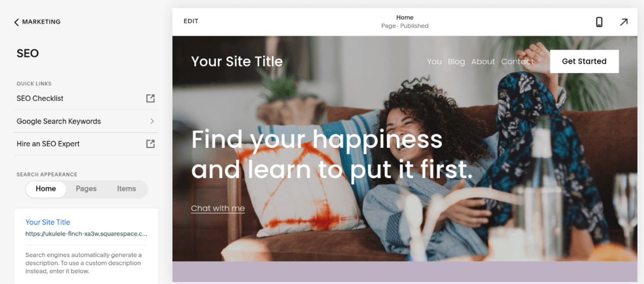Switch to mobile device preview icon
644x284 pixels.
point(599,22)
